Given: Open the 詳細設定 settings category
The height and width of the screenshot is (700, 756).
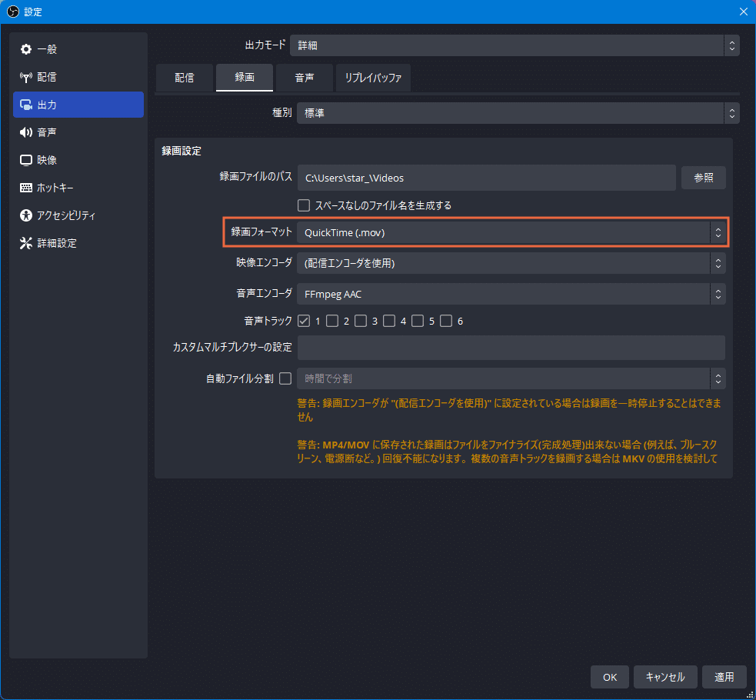Looking at the screenshot, I should coord(78,243).
